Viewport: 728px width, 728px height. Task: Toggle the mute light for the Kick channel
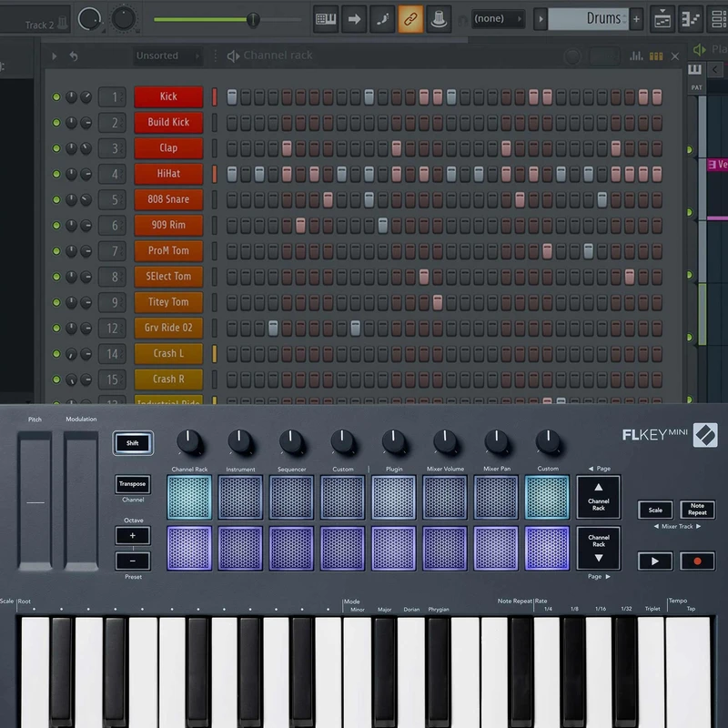[x=56, y=96]
